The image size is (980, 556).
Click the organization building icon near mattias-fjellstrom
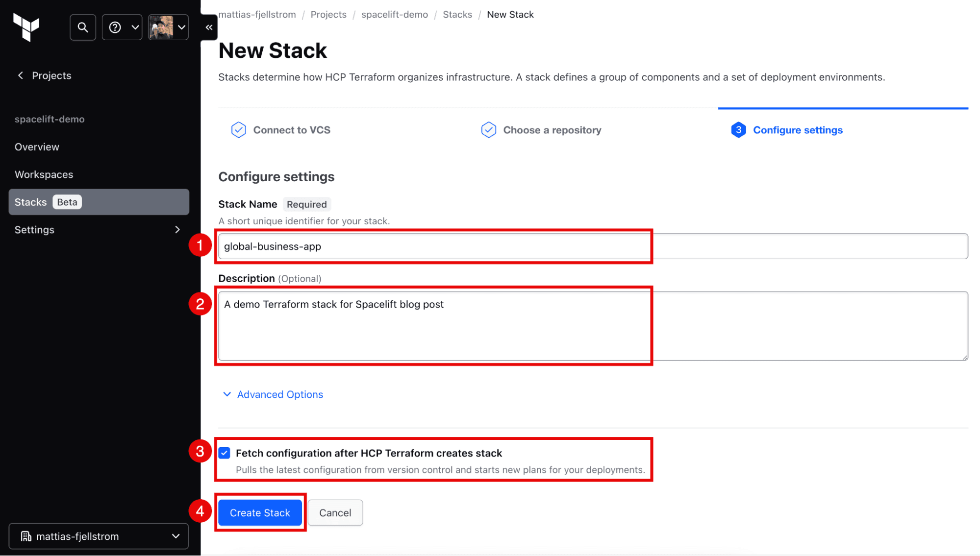(x=26, y=536)
